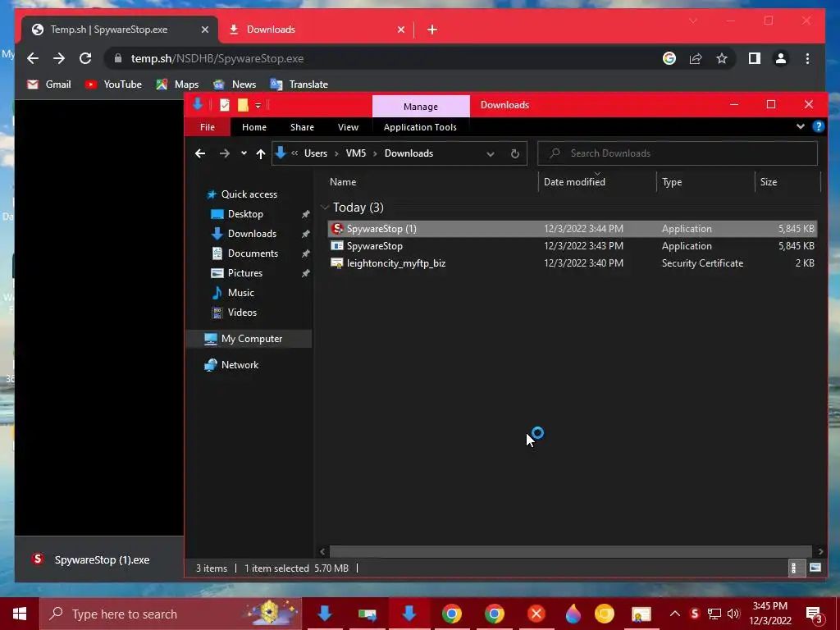Go forward in File Explorer
Image resolution: width=840 pixels, height=630 pixels.
224,153
